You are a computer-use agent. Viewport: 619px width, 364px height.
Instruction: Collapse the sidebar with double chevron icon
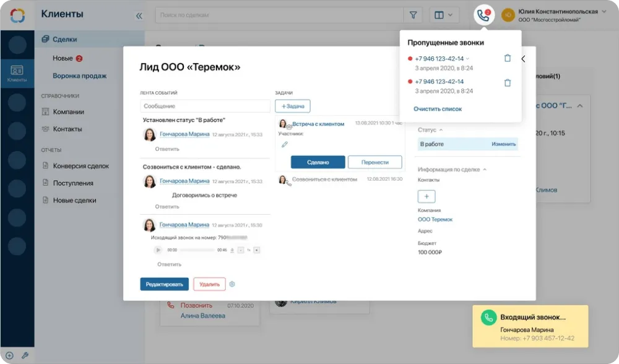139,15
